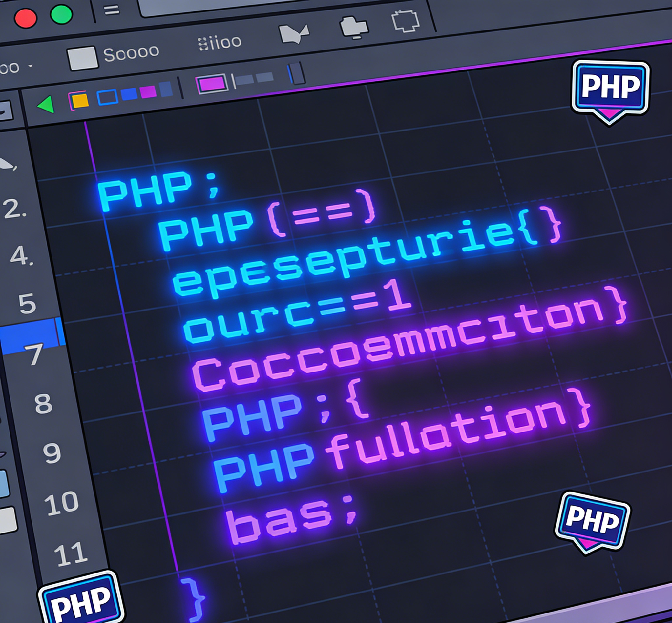Click the jagged dashed-outline square icon

tap(406, 21)
